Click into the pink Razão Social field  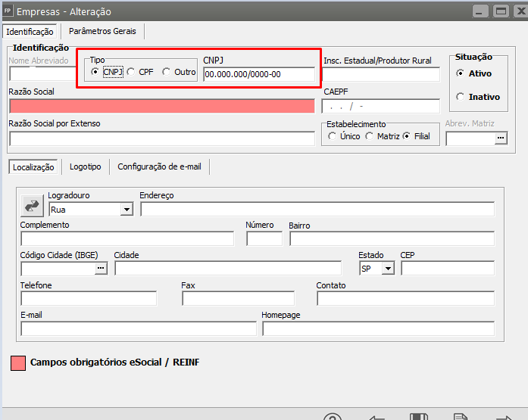[x=161, y=106]
